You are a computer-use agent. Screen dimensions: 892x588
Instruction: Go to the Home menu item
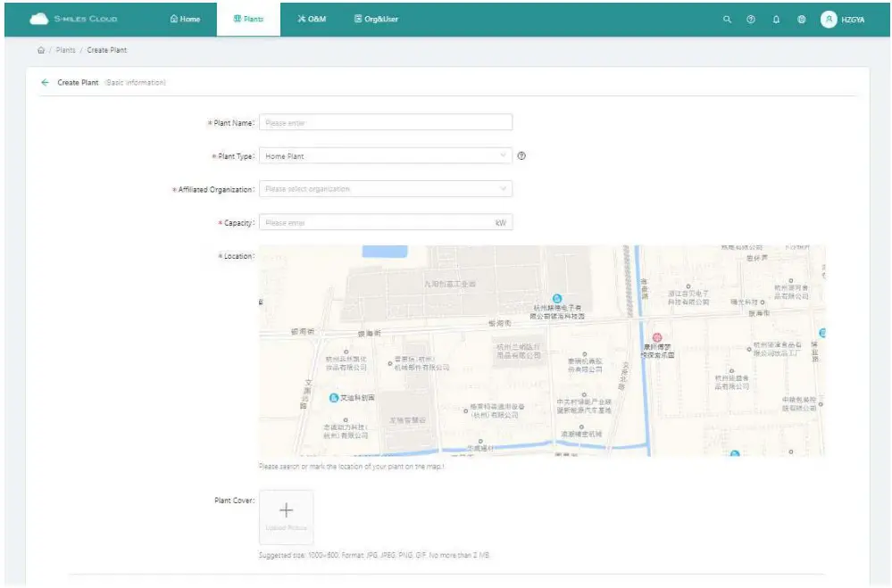coord(185,18)
